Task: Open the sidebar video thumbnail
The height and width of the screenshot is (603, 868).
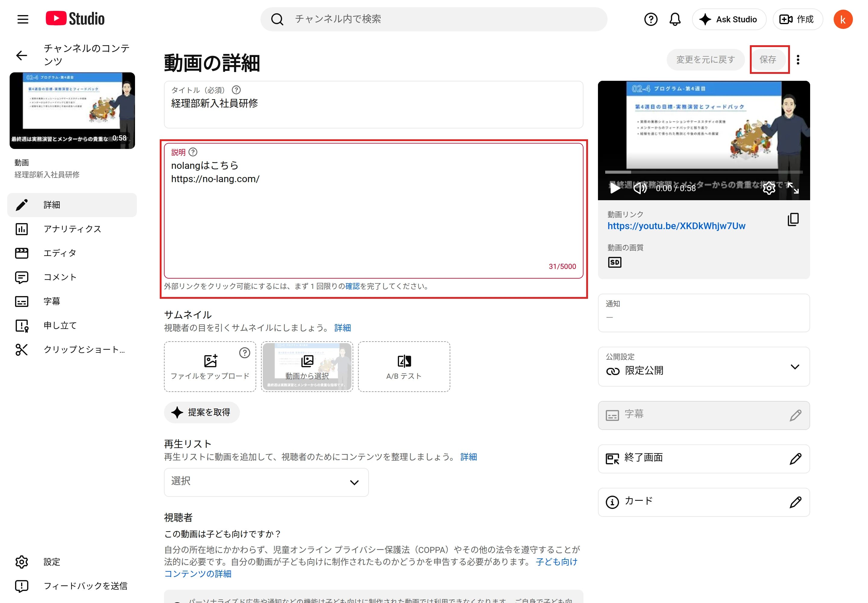Action: coord(72,110)
